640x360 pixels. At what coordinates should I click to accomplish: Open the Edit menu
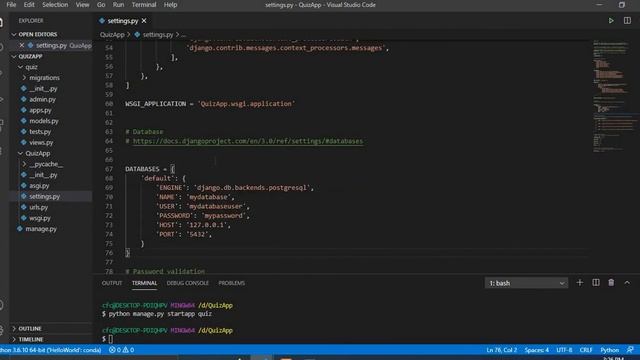[29, 5]
